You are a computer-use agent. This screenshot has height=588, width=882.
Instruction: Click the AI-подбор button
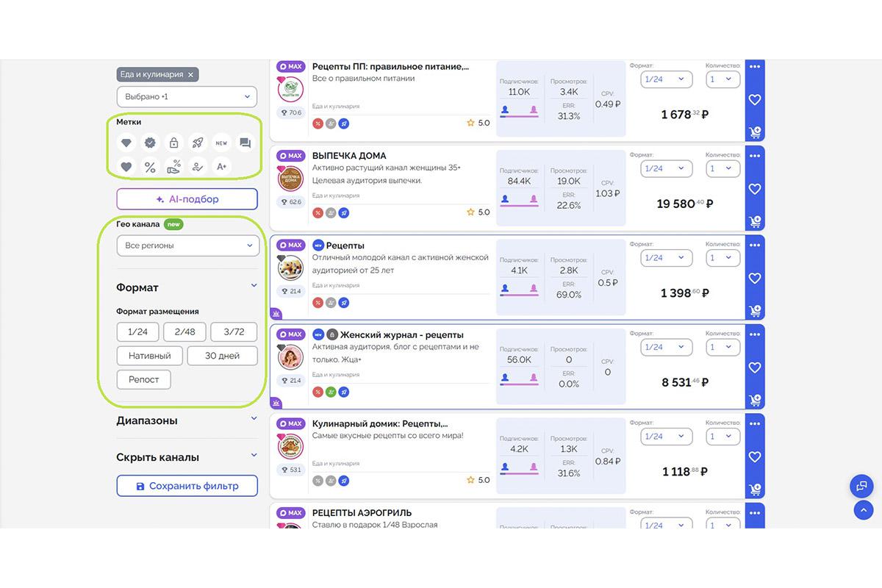tap(187, 199)
